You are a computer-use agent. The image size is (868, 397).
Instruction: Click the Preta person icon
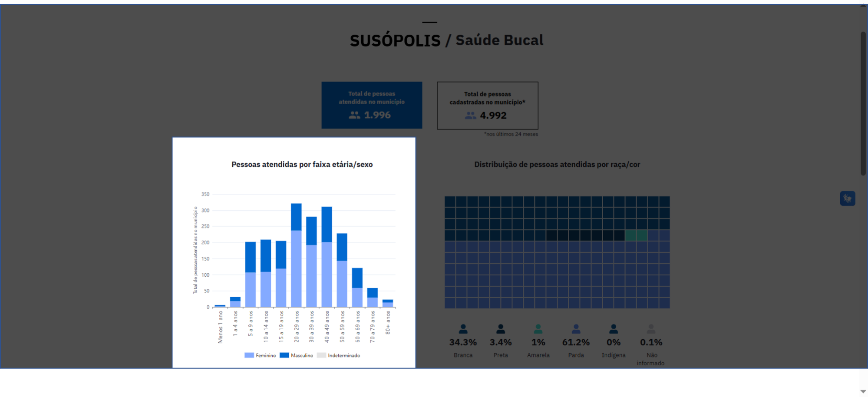coord(501,329)
